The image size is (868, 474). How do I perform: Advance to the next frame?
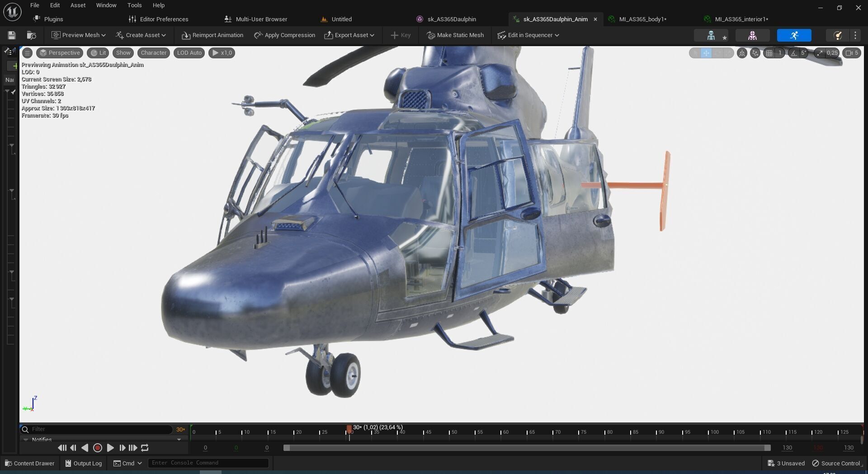[122, 448]
